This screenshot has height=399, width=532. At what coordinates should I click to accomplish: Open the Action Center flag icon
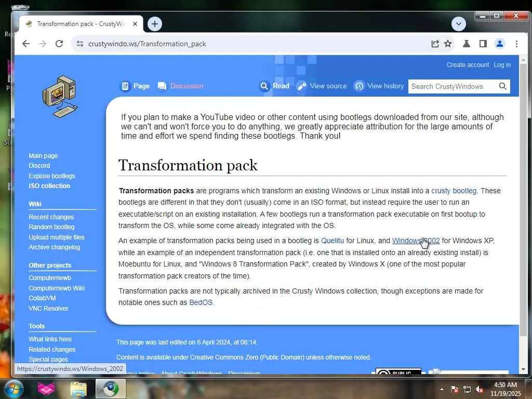[455, 389]
